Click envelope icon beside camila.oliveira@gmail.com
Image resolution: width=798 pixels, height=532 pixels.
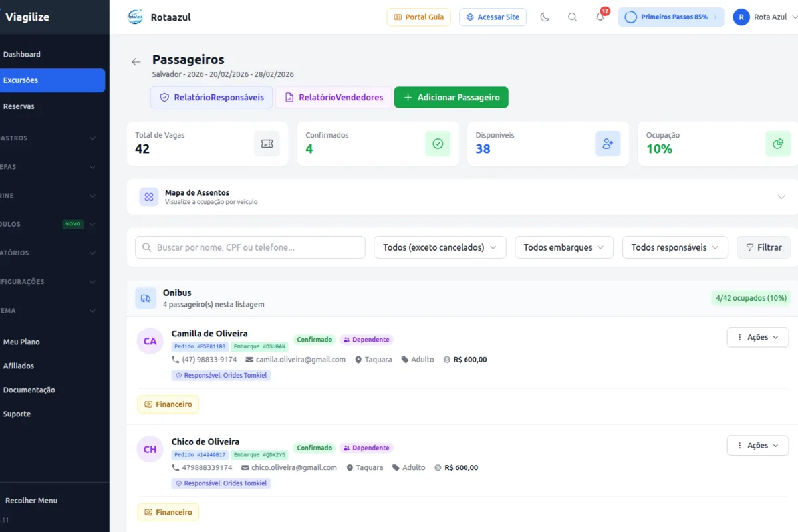click(249, 360)
